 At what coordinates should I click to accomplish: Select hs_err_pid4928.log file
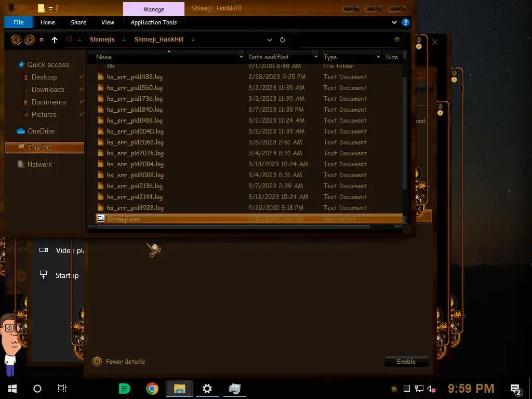tap(135, 208)
